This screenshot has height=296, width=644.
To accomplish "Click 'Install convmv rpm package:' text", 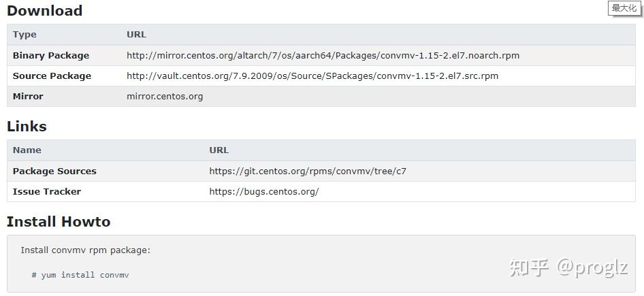I will coord(85,250).
